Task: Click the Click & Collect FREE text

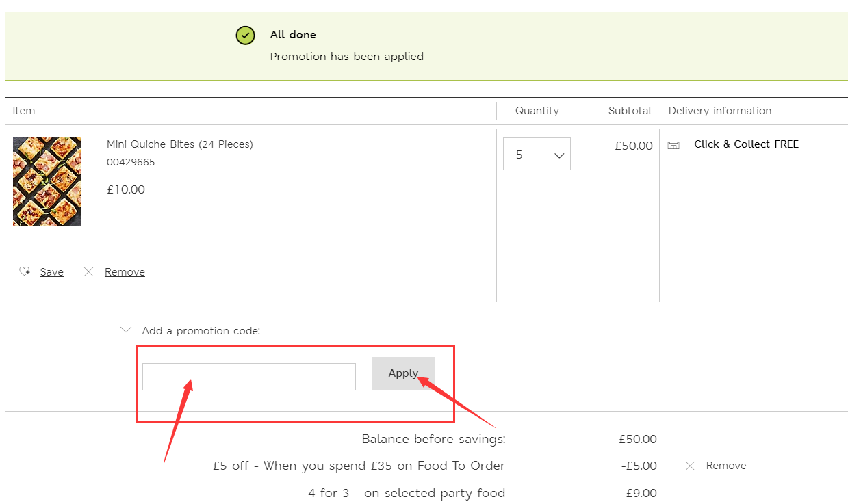Action: (x=746, y=144)
